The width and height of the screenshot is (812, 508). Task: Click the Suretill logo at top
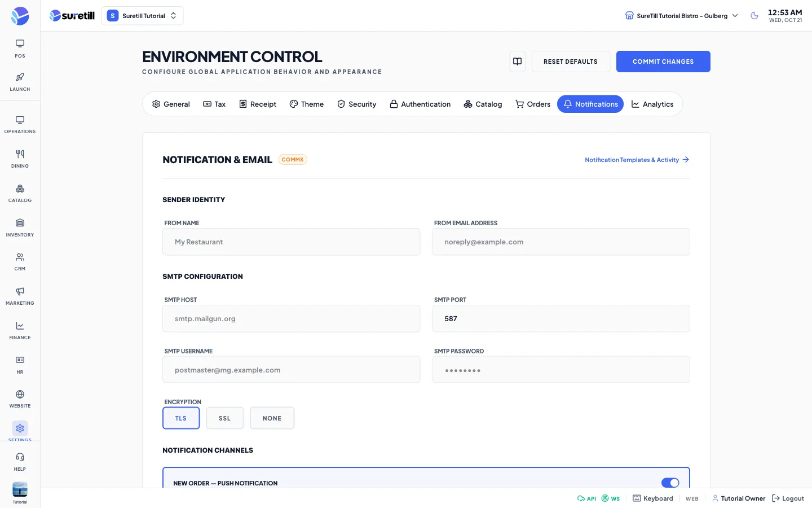click(x=72, y=16)
